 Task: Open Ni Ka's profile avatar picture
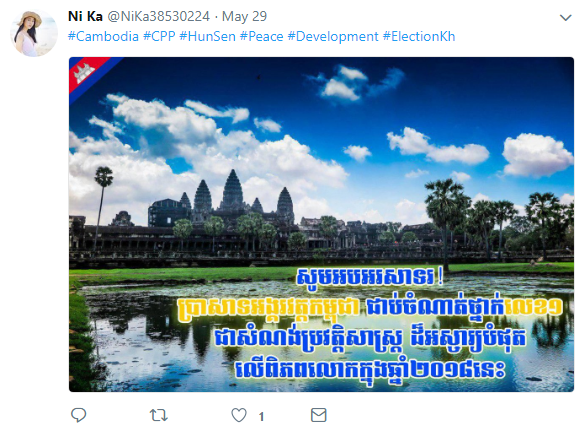pyautogui.click(x=33, y=33)
